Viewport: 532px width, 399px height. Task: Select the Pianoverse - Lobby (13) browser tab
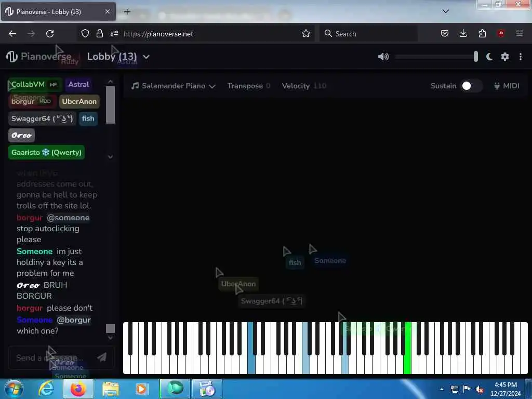point(58,12)
